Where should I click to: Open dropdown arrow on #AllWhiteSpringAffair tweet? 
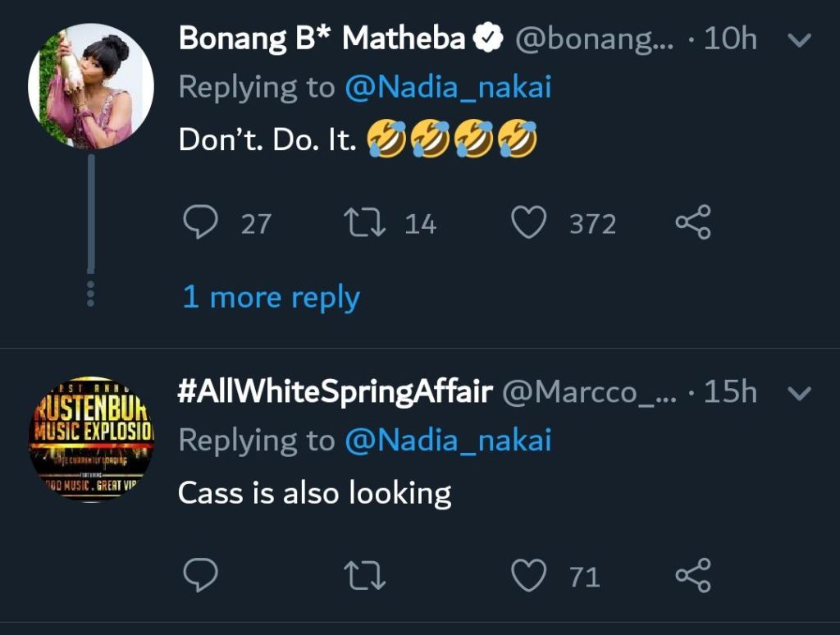(798, 394)
